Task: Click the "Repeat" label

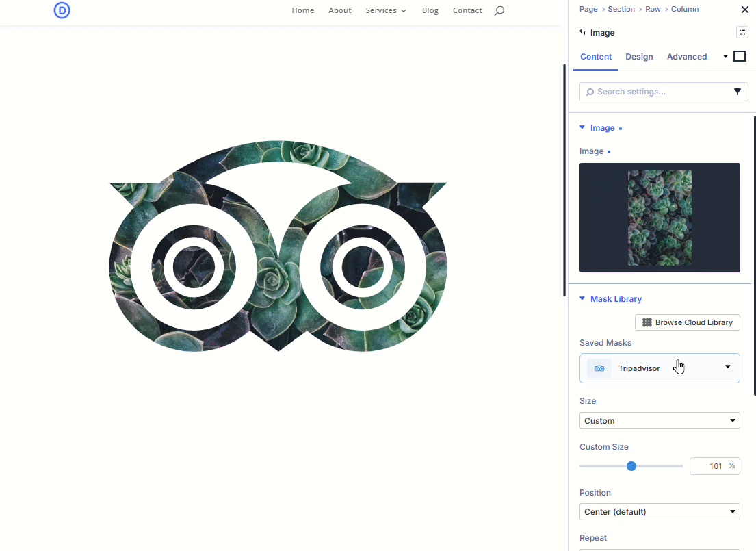Action: click(593, 538)
